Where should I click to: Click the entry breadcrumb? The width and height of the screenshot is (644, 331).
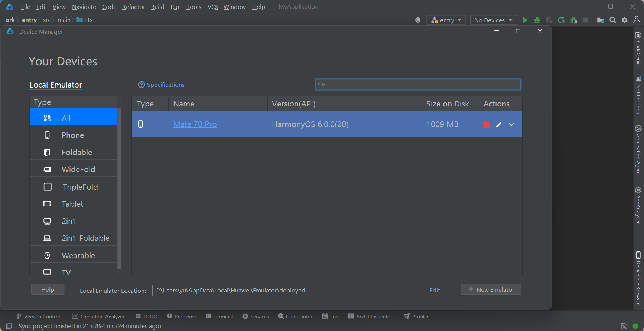pyautogui.click(x=29, y=20)
